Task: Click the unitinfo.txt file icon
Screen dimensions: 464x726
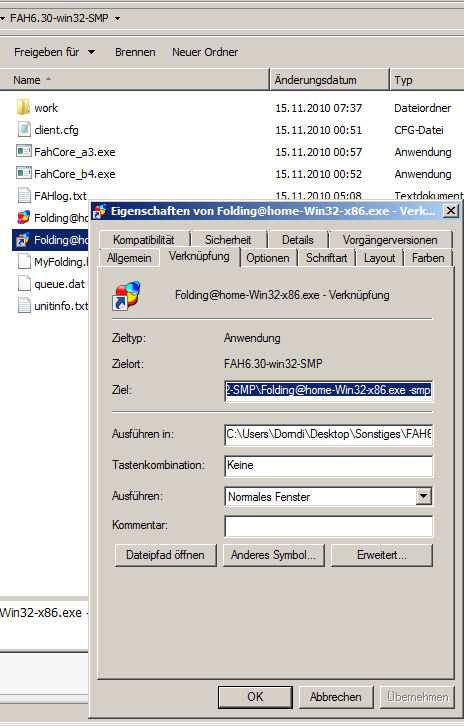Action: (x=24, y=306)
